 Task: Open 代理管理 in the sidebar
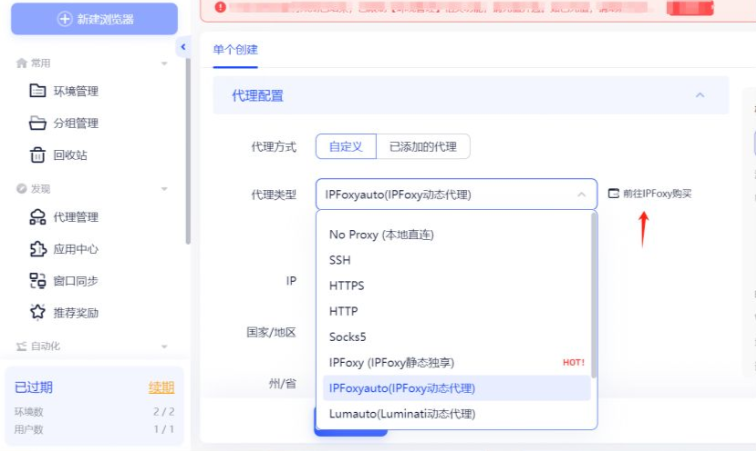tap(76, 217)
